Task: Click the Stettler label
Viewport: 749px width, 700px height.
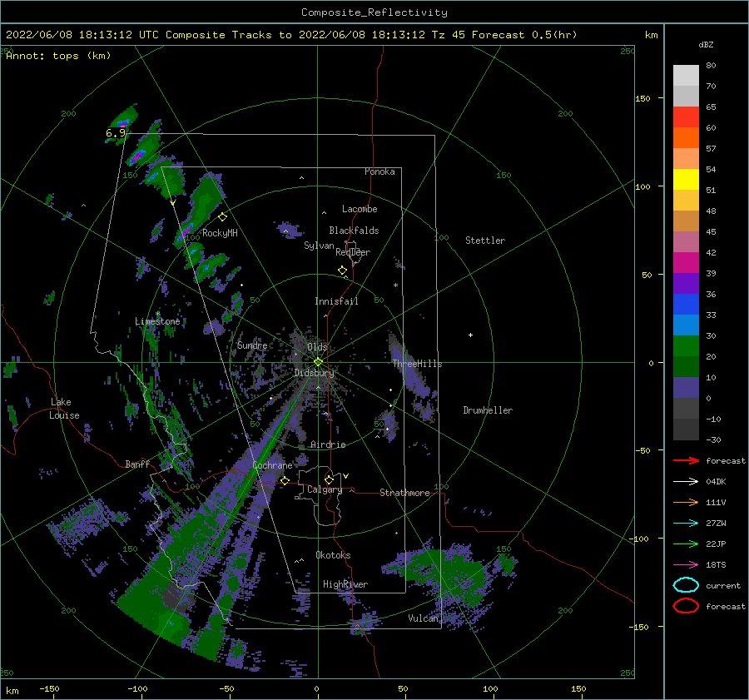Action: click(x=485, y=241)
